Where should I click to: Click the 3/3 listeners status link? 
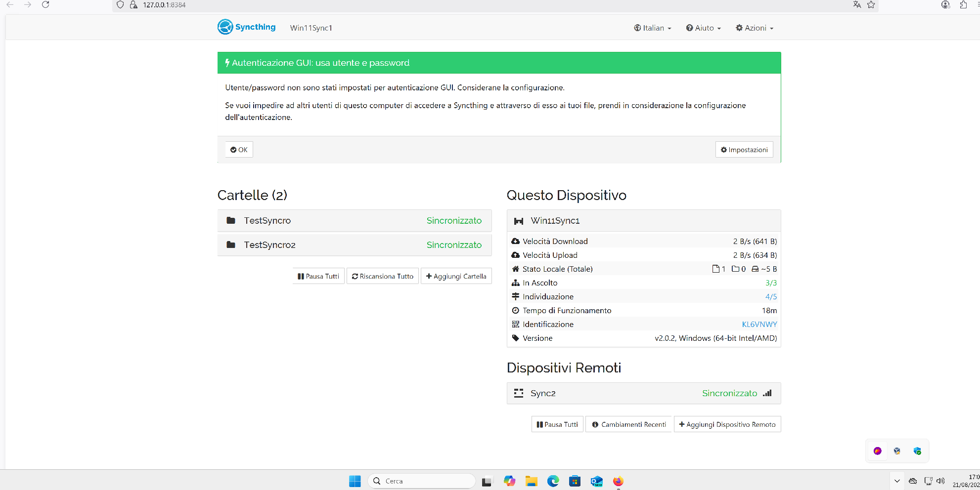pyautogui.click(x=771, y=283)
